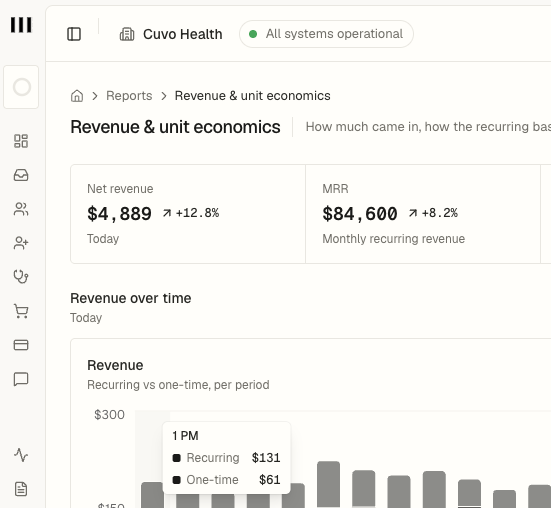Screen dimensions: 551x508
Task: Click the 1 PM tooltip label
Action: click(x=186, y=436)
